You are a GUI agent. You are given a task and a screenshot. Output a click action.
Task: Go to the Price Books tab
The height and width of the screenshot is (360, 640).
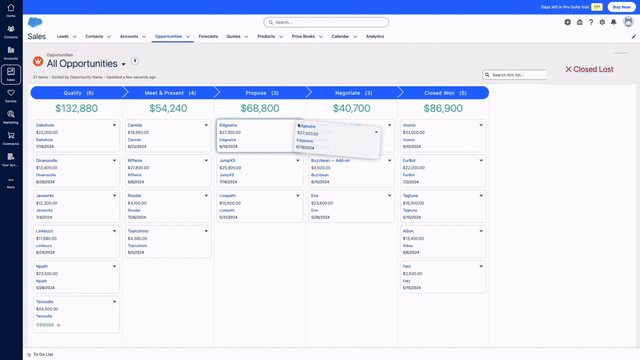(x=303, y=36)
